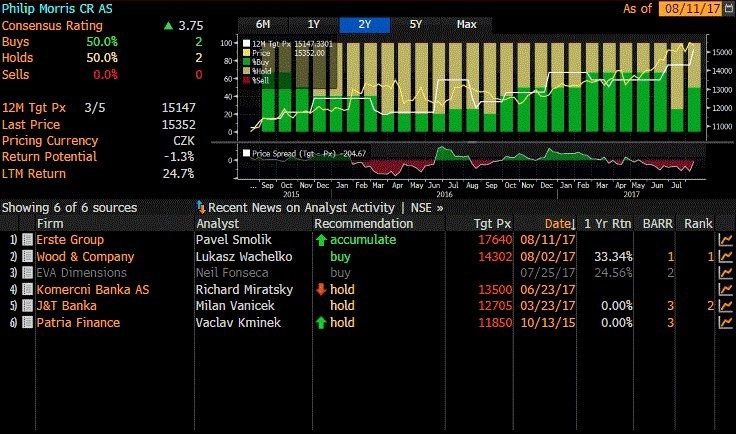
Task: Sort by the Rank column header
Action: click(x=698, y=224)
